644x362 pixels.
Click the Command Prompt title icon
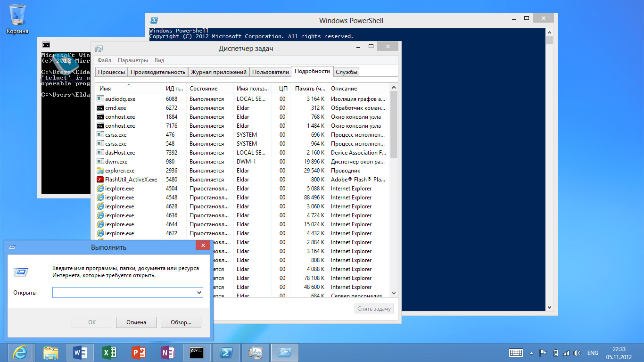[x=46, y=45]
